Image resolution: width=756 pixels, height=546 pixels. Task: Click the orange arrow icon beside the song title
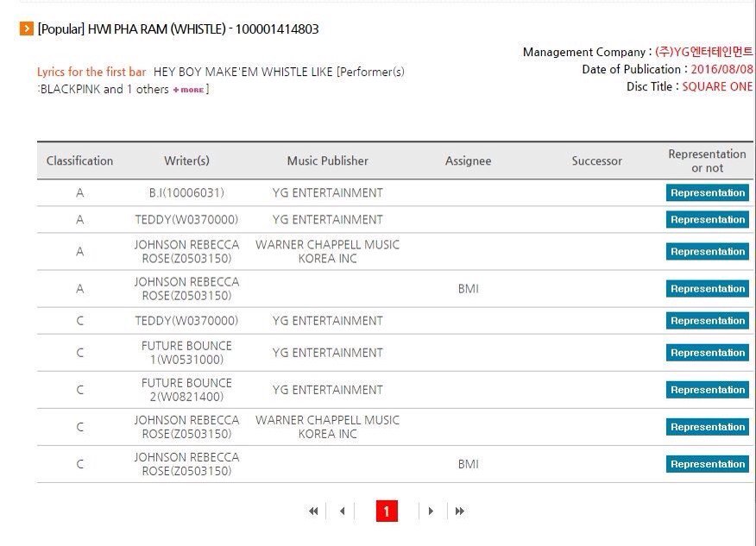tap(27, 29)
